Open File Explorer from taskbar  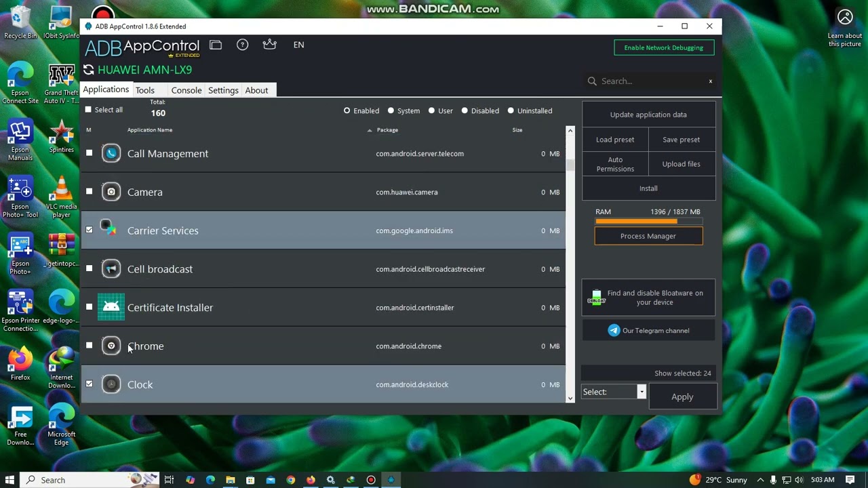pyautogui.click(x=231, y=480)
